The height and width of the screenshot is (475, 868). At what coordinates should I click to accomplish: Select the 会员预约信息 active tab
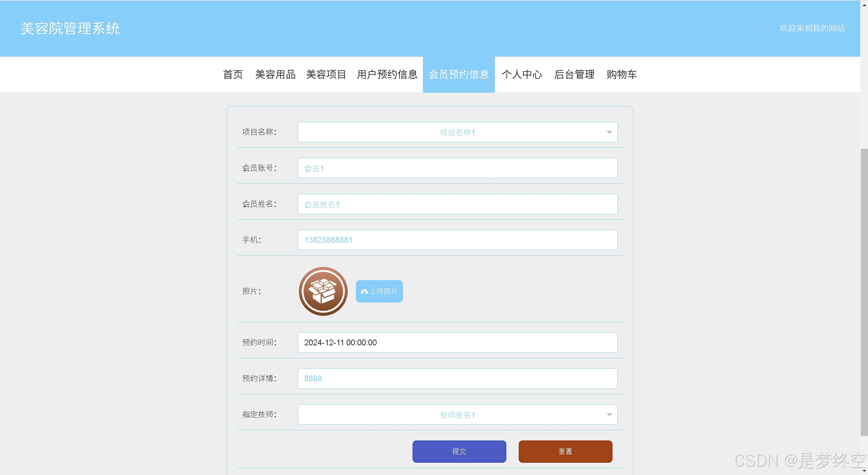tap(459, 74)
